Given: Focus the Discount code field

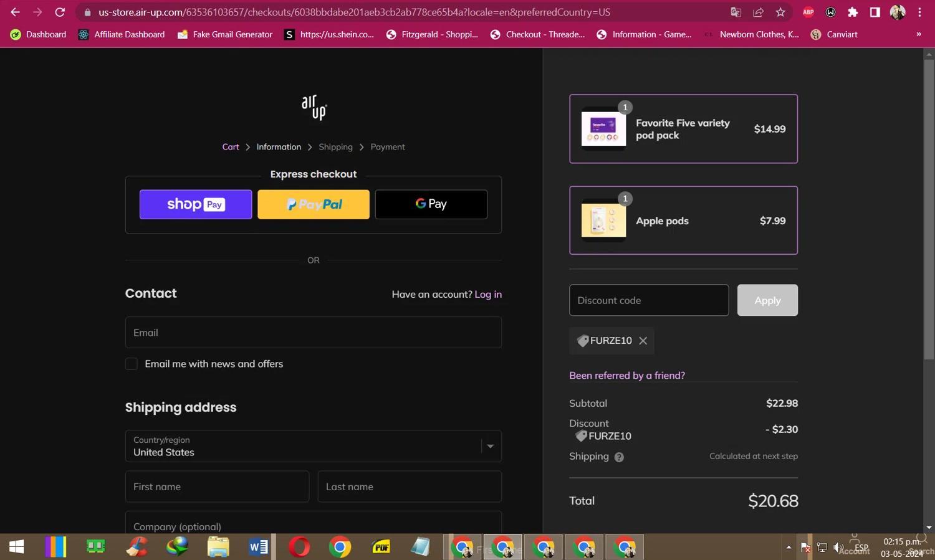Looking at the screenshot, I should 649,300.
